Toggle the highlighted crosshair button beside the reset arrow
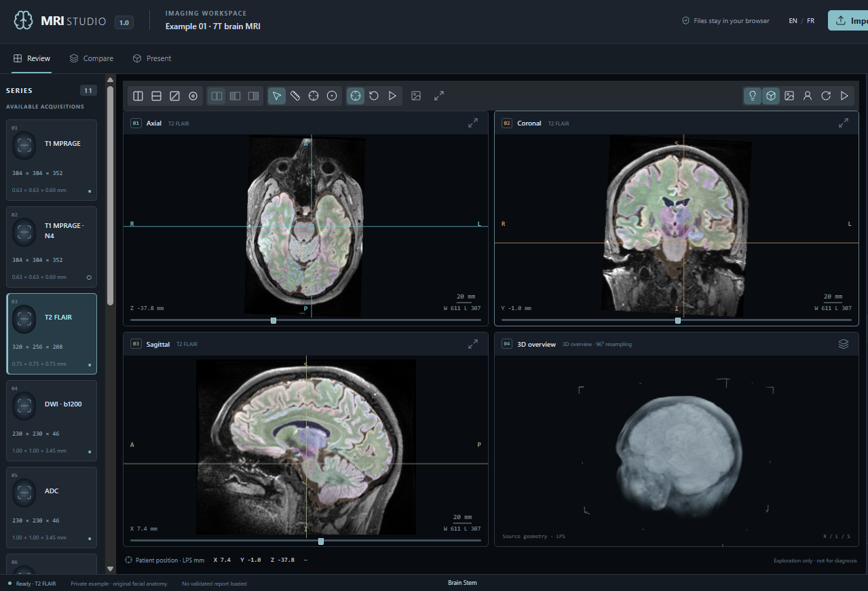The width and height of the screenshot is (868, 591). [x=356, y=96]
